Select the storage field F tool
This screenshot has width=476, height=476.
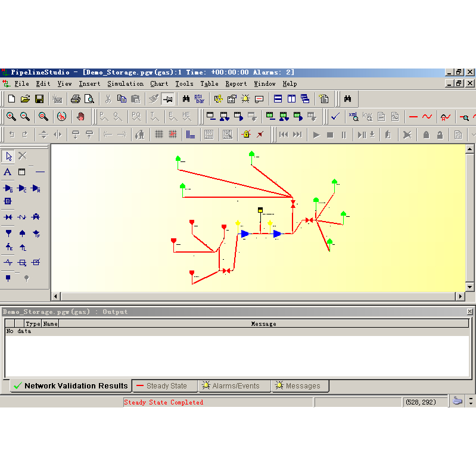(36, 234)
